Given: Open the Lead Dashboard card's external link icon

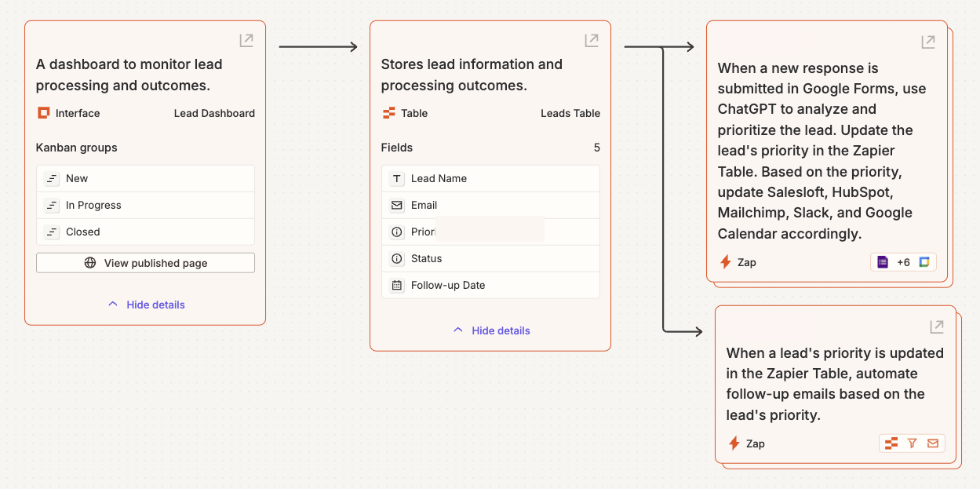Looking at the screenshot, I should coord(246,40).
